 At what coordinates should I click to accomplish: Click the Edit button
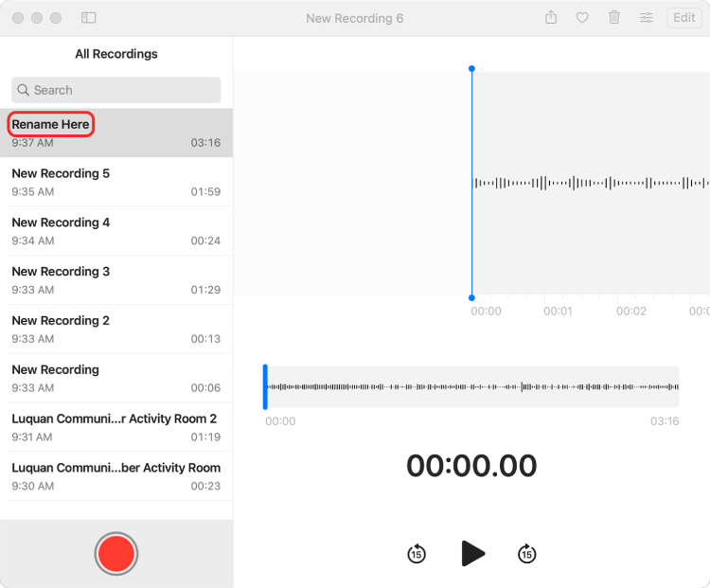[x=683, y=18]
